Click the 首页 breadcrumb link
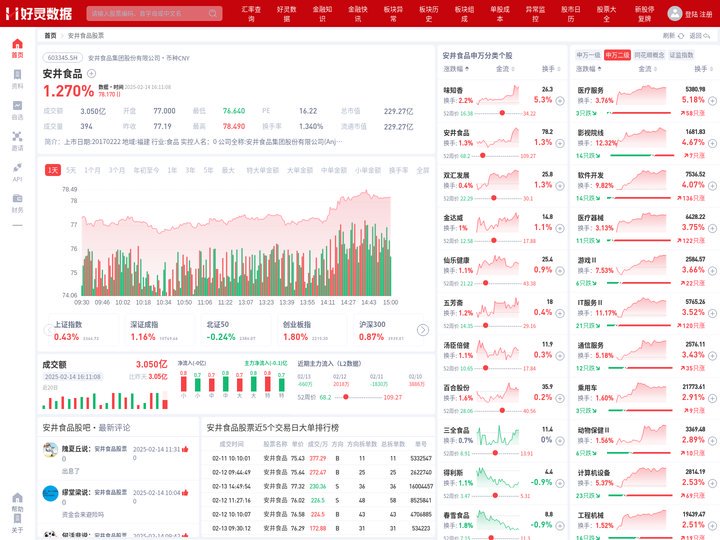The width and height of the screenshot is (720, 540). pyautogui.click(x=50, y=35)
